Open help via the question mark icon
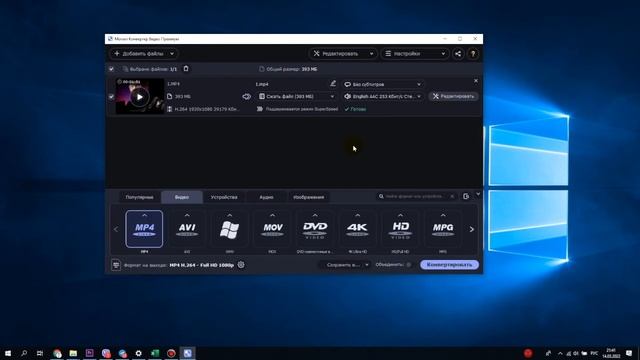Viewport: 640px width, 360px height. click(x=473, y=53)
